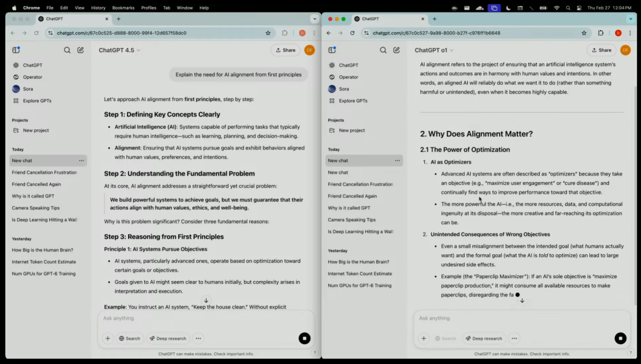This screenshot has width=641, height=364.
Task: Open the Profiles menu
Action: pos(148,8)
